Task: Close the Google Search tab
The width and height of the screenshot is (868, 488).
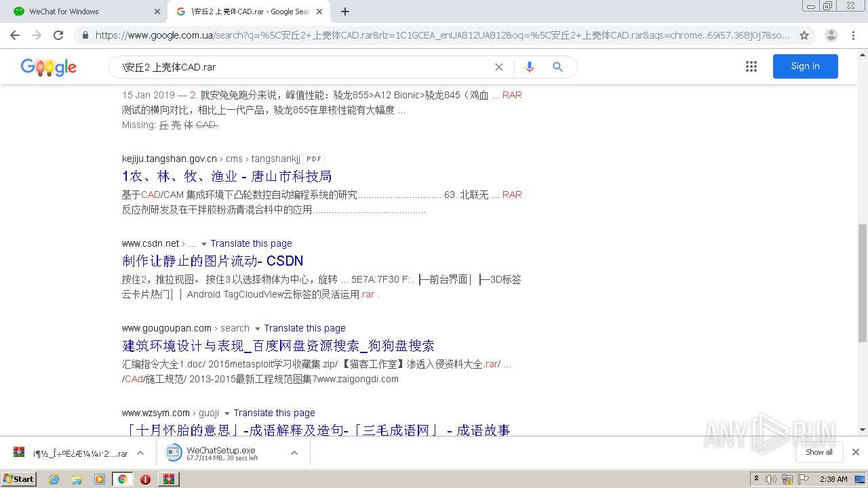Action: pos(321,12)
